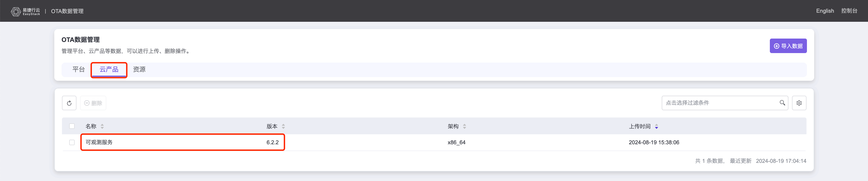Open the 控制台 console link
The image size is (868, 181).
(849, 11)
